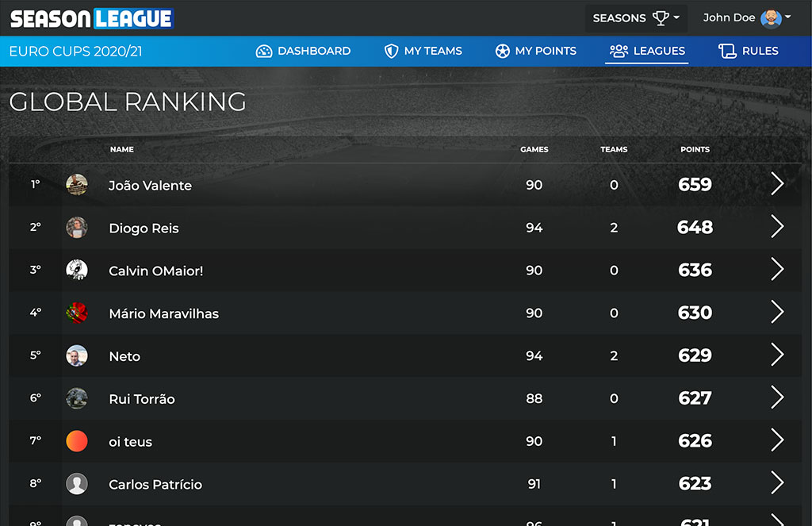Click the orange oi teus avatar

point(77,441)
